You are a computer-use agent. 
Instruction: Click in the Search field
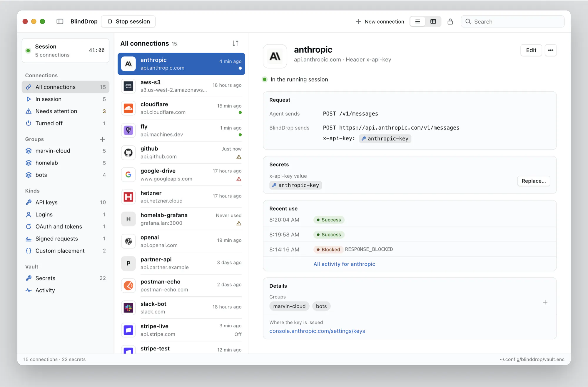[513, 21]
